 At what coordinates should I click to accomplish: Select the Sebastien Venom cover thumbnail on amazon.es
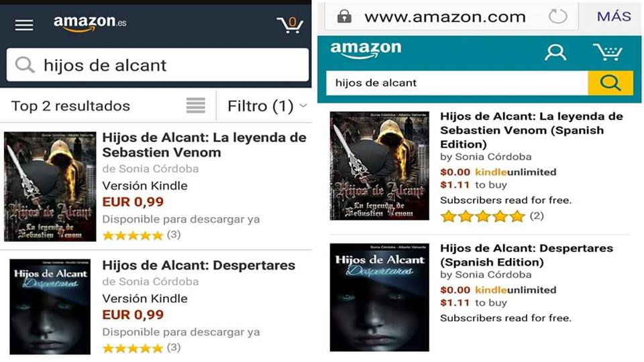pyautogui.click(x=50, y=186)
